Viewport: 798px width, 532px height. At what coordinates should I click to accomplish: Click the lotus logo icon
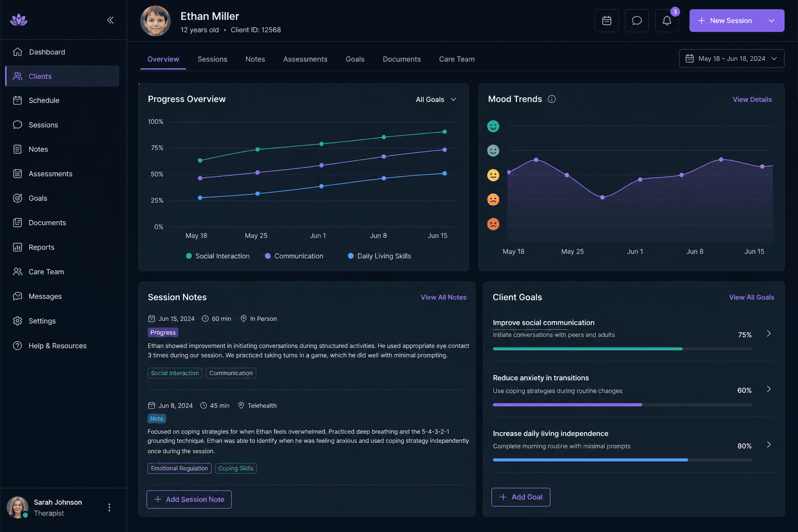point(19,20)
